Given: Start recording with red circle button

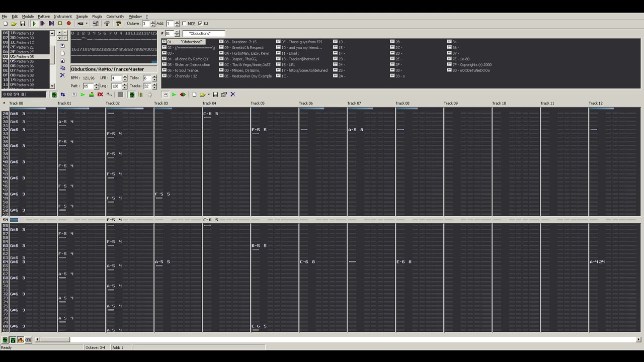Looking at the screenshot, I should [69, 24].
